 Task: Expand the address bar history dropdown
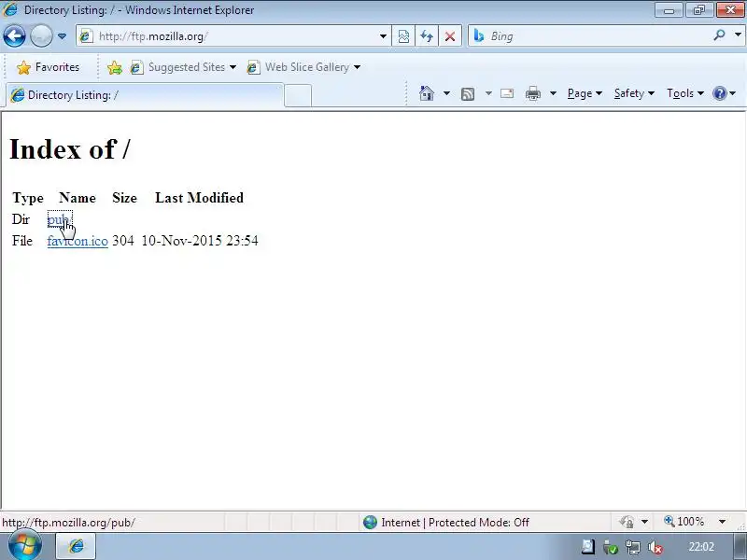[x=383, y=36]
